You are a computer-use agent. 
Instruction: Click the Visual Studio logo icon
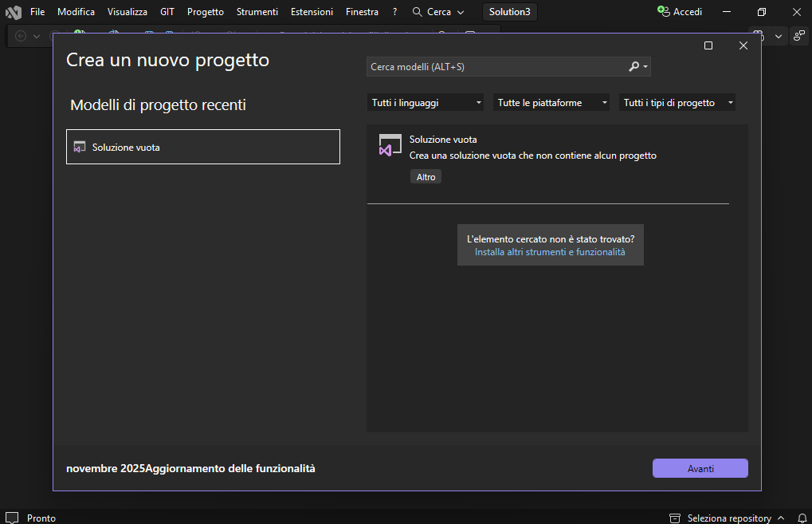point(14,12)
